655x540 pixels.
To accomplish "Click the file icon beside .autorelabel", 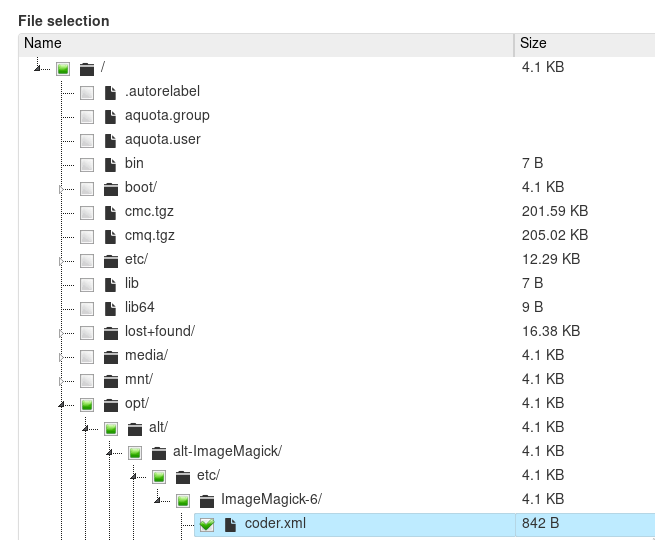I will click(111, 92).
